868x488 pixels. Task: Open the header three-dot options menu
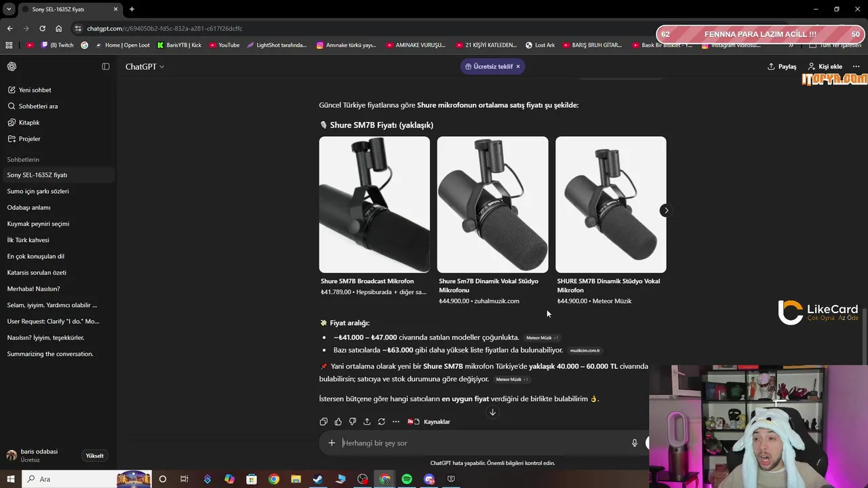click(856, 66)
